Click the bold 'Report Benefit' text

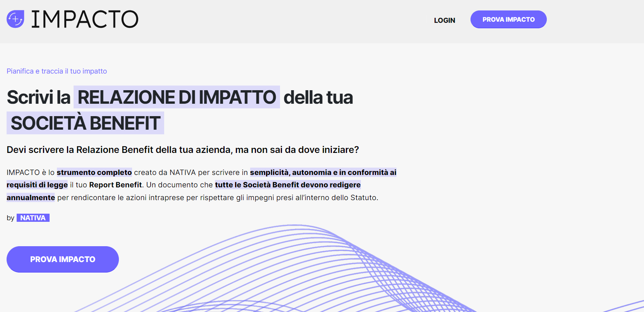point(115,185)
